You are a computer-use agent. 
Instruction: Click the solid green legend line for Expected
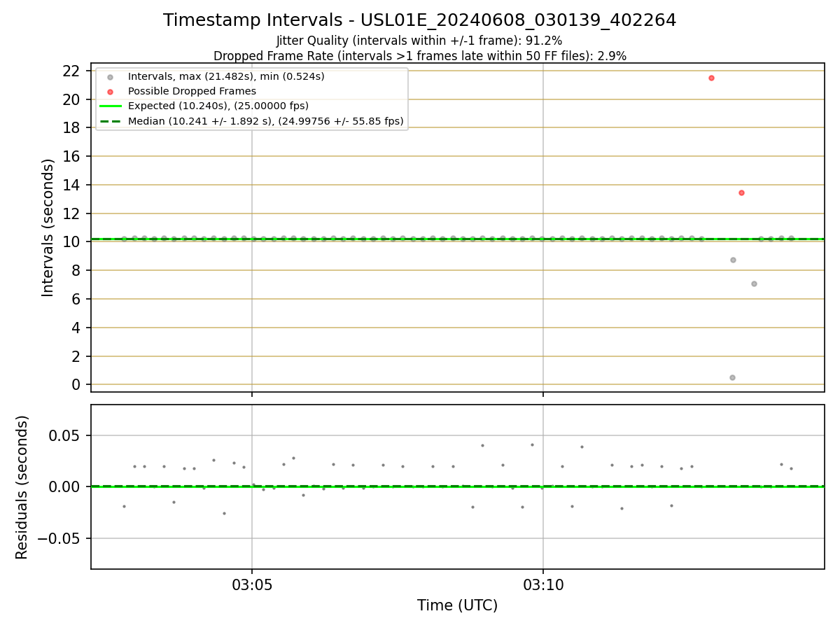pos(110,106)
